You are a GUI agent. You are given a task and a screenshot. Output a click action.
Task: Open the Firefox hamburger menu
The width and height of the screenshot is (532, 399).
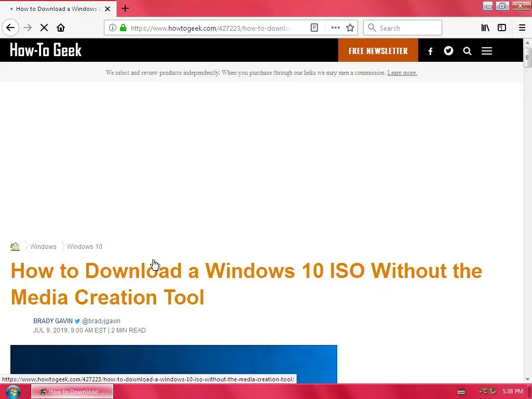[x=522, y=28]
